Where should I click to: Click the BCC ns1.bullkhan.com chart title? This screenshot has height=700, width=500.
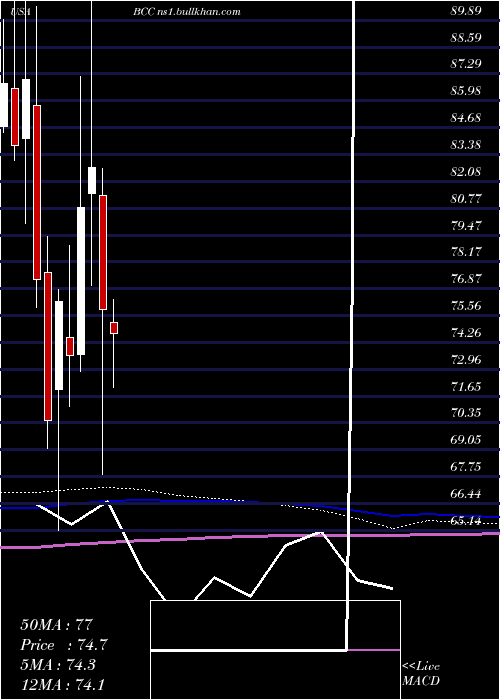pos(187,12)
